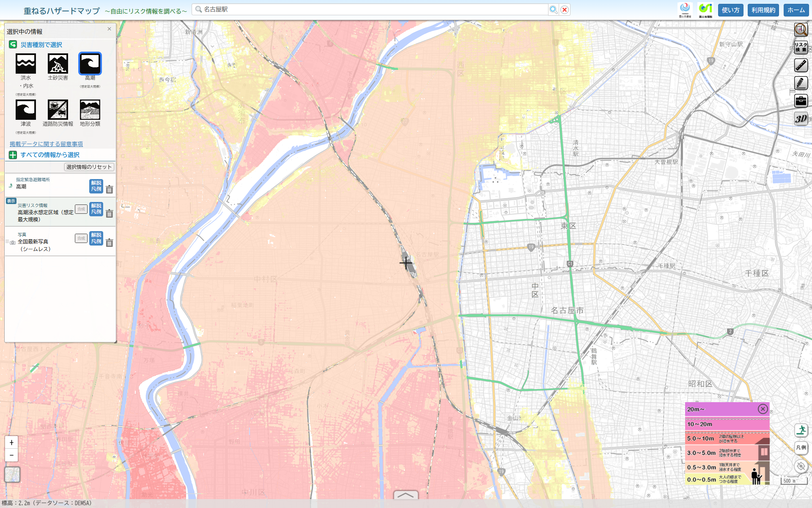Select the 道路防災情報 road disaster icon
Screen dimensions: 812x508
pos(58,110)
